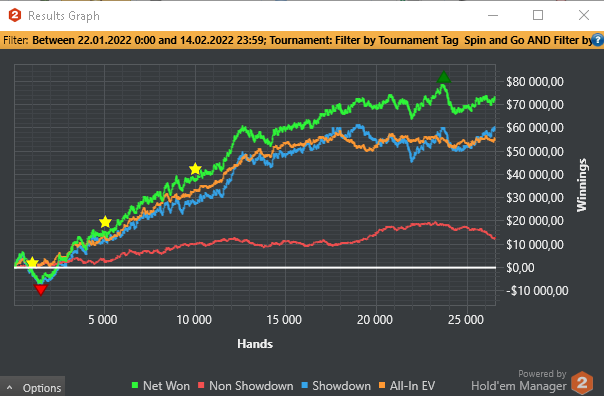Click the orange All-In EV legend swatch
The width and height of the screenshot is (604, 396).
click(x=382, y=385)
